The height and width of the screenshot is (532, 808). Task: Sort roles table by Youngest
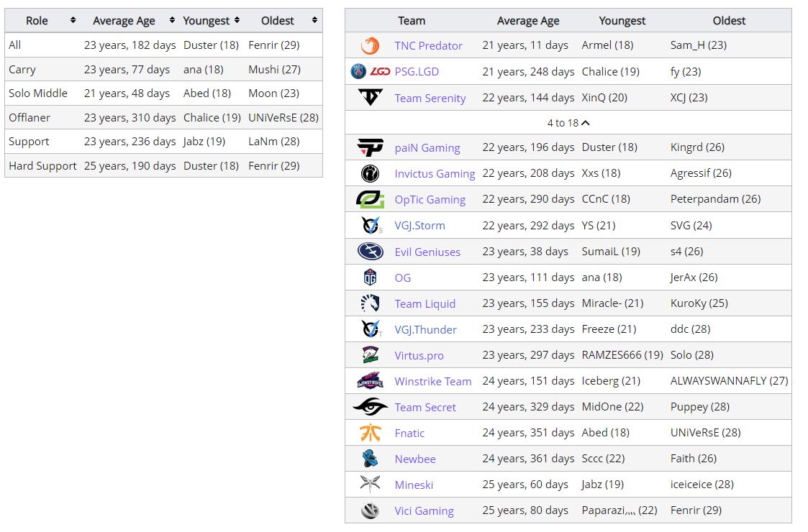(237, 21)
